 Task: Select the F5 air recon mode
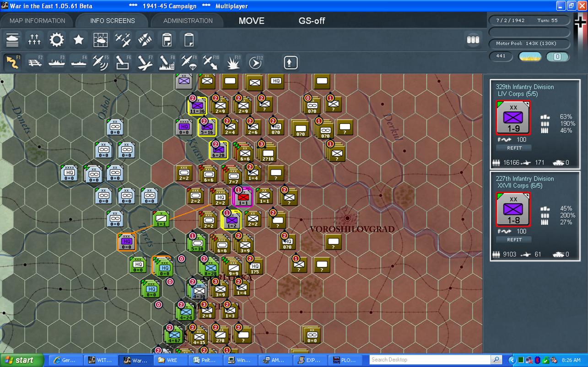[101, 62]
